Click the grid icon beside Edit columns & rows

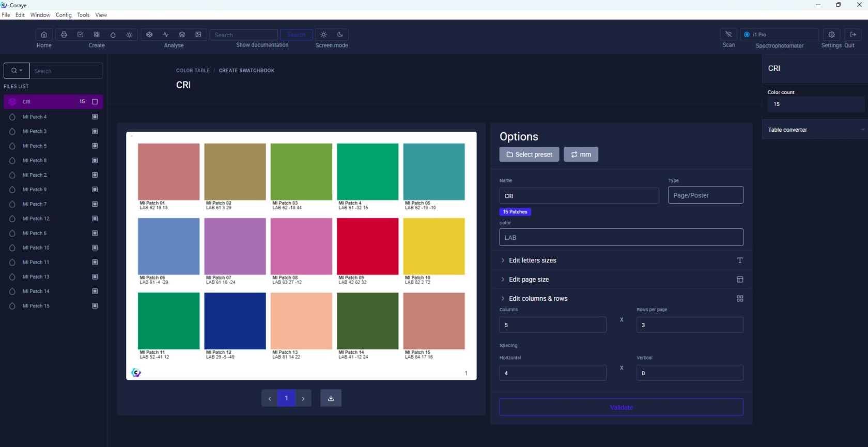(x=740, y=299)
